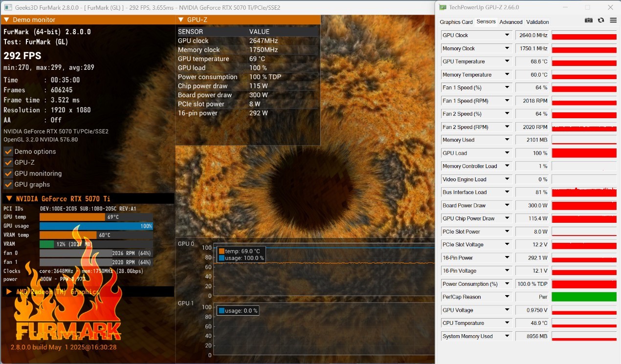Close the GPU-Z window
Viewport: 621px width, 364px height.
610,7
